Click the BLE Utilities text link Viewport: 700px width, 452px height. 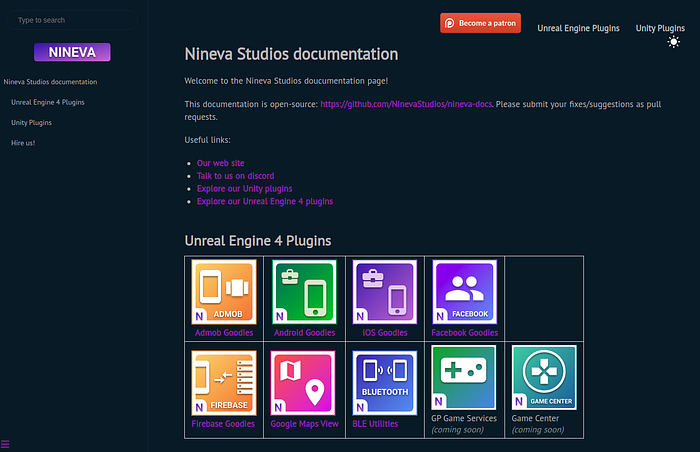[x=375, y=424]
